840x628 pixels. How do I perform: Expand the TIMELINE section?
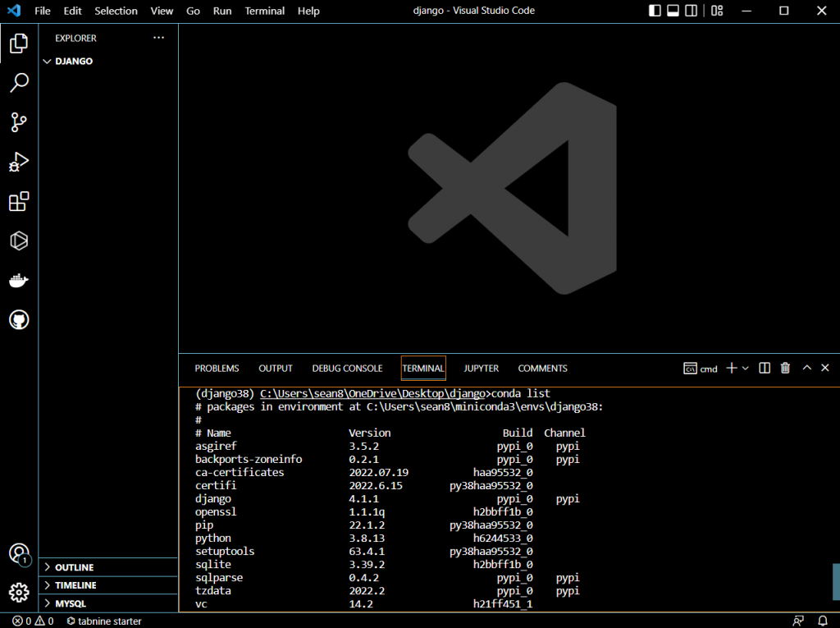point(75,585)
